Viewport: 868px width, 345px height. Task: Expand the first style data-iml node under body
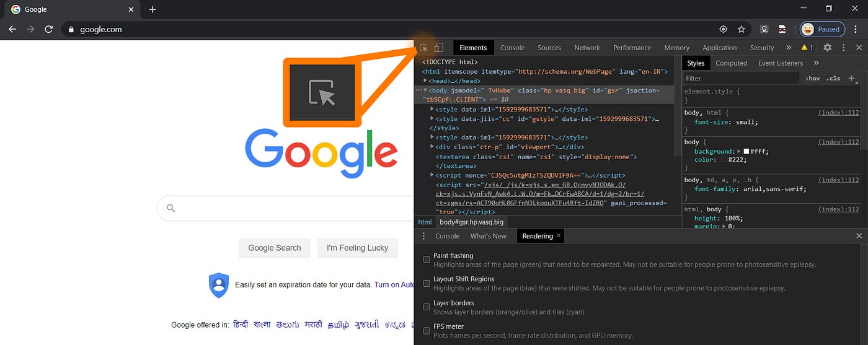tap(432, 110)
